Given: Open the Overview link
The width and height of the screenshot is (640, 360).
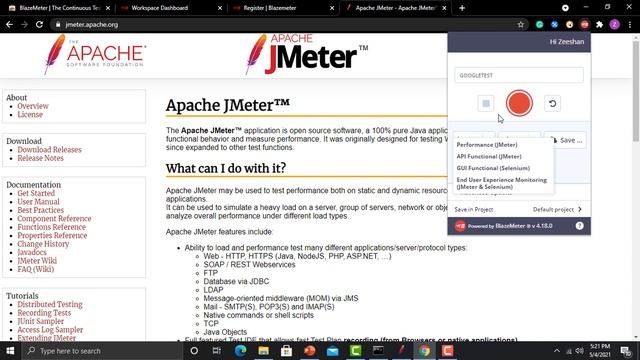Looking at the screenshot, I should coord(33,106).
